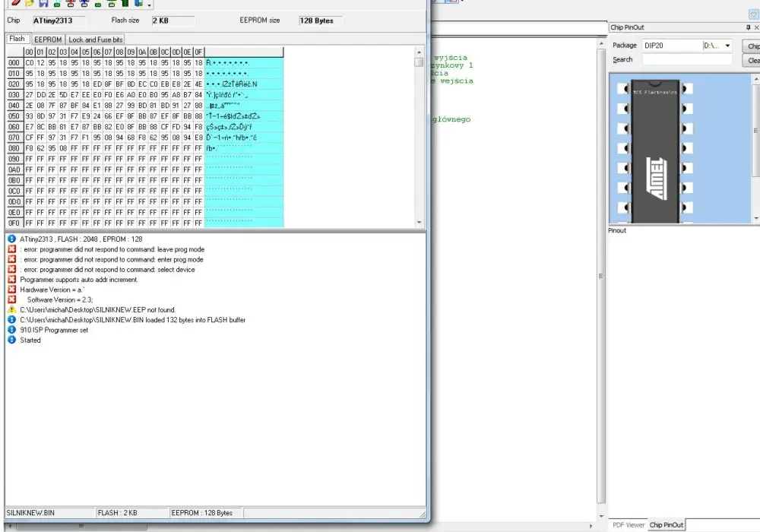Select the log line 'SILNIKNEW.EEP not found'
Viewport: 760px width, 532px height.
point(98,309)
